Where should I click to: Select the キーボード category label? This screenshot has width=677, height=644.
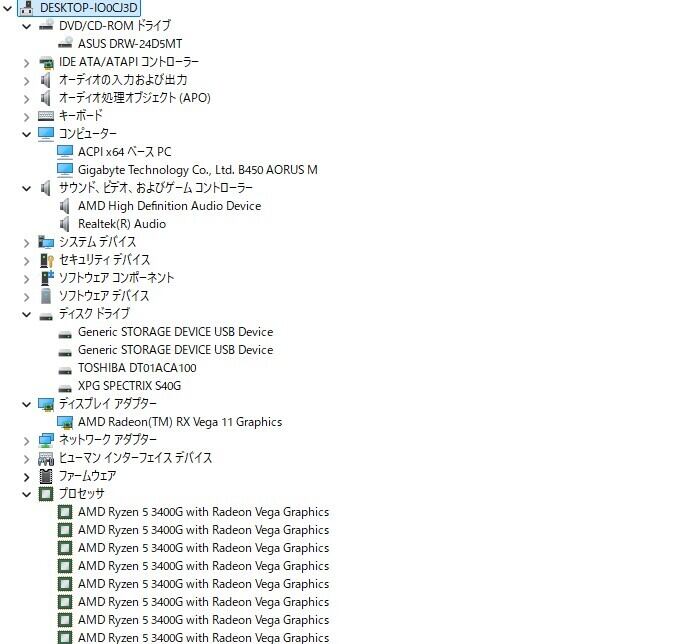pos(81,115)
